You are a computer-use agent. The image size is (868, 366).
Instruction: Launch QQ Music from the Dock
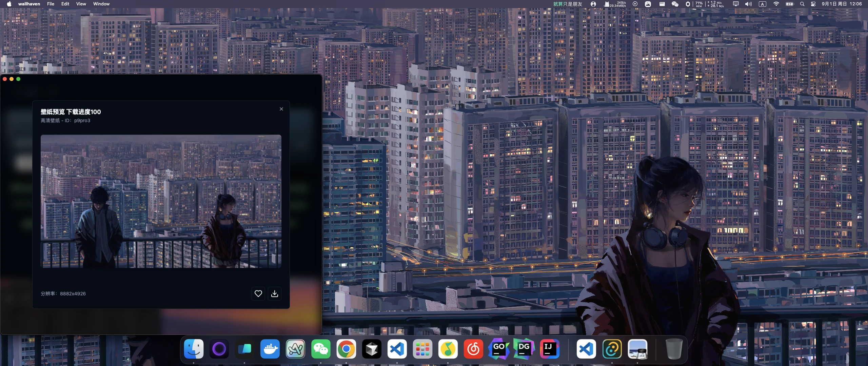(448, 349)
